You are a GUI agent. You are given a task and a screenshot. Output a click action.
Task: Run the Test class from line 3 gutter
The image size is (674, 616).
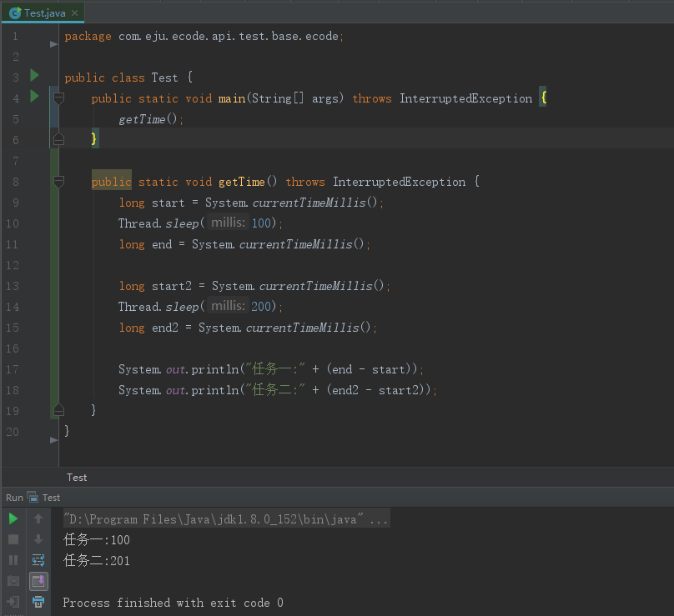[33, 77]
